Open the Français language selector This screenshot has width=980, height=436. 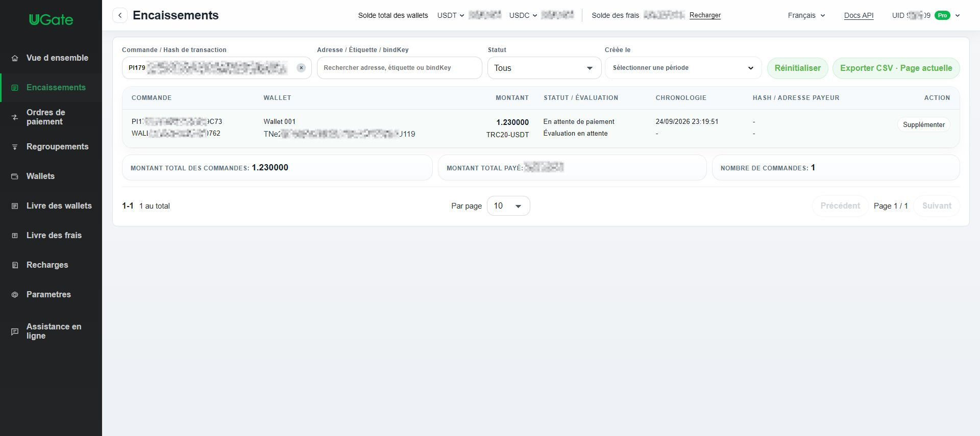[x=806, y=15]
